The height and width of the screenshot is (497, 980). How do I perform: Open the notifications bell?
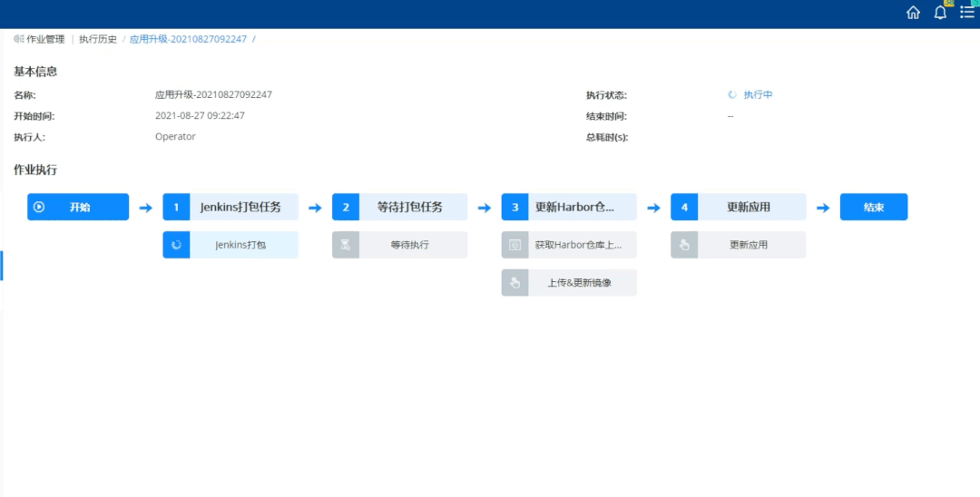[940, 13]
